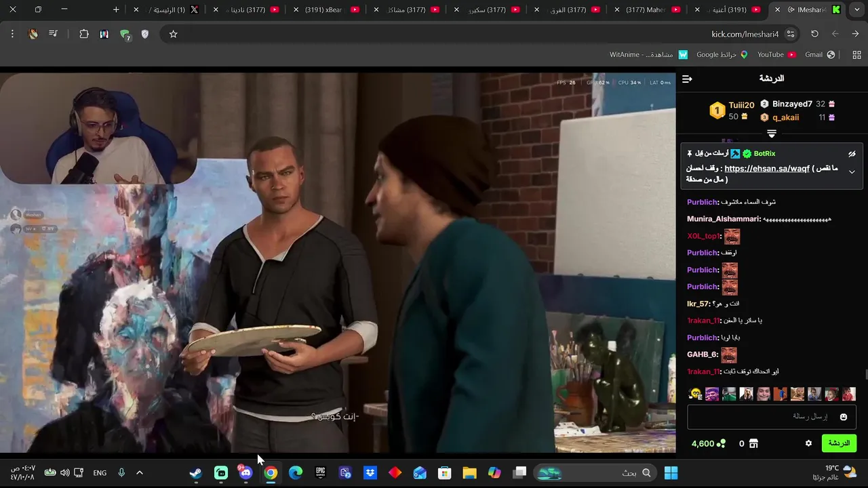Screen dimensions: 868x488
Task: Open the tab search dropdown
Action: [857, 9]
